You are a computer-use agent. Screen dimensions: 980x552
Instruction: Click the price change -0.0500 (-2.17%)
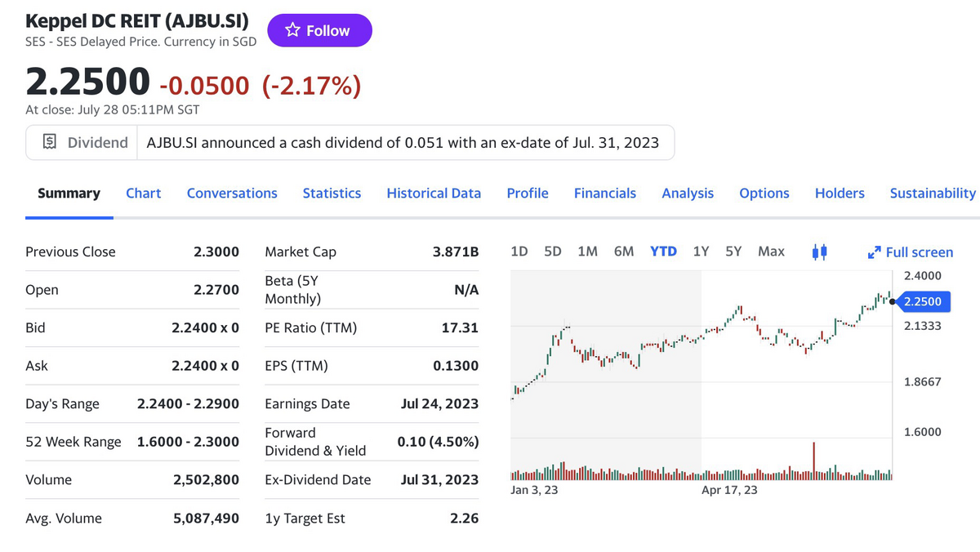tap(260, 84)
